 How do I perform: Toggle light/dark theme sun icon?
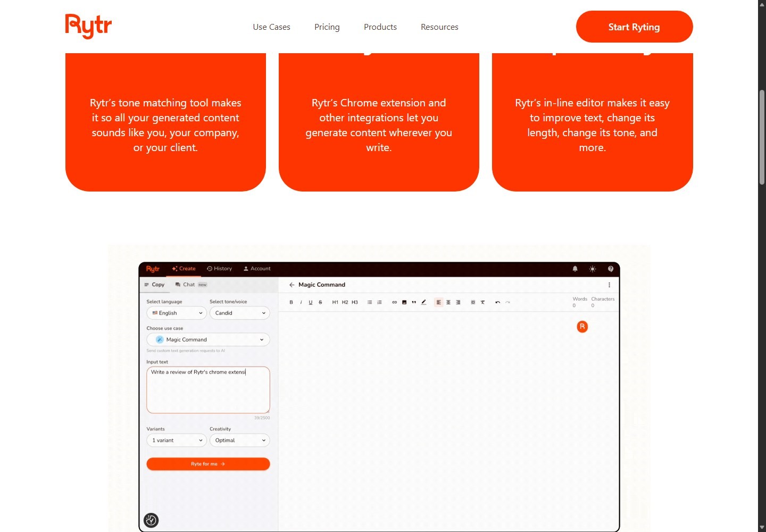click(593, 269)
